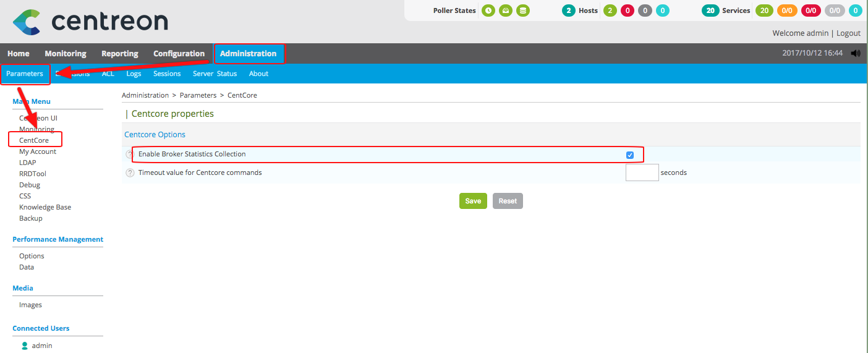The height and width of the screenshot is (353, 868).
Task: Click the gray Reset button
Action: [508, 201]
